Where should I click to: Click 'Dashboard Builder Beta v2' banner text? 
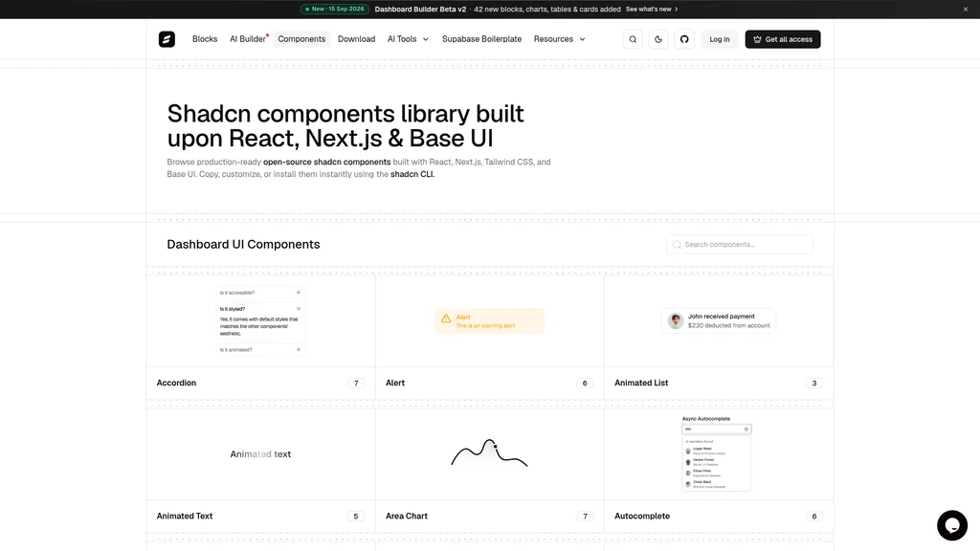pyautogui.click(x=420, y=10)
